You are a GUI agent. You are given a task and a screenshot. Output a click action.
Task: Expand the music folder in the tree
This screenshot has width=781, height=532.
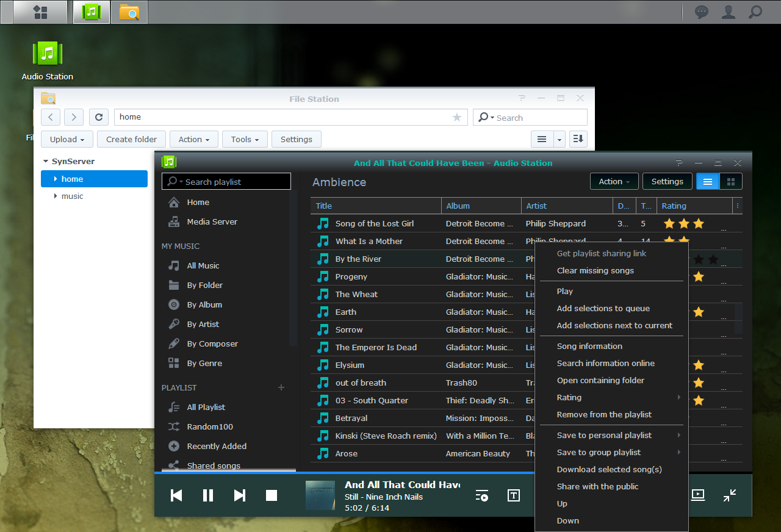(55, 196)
